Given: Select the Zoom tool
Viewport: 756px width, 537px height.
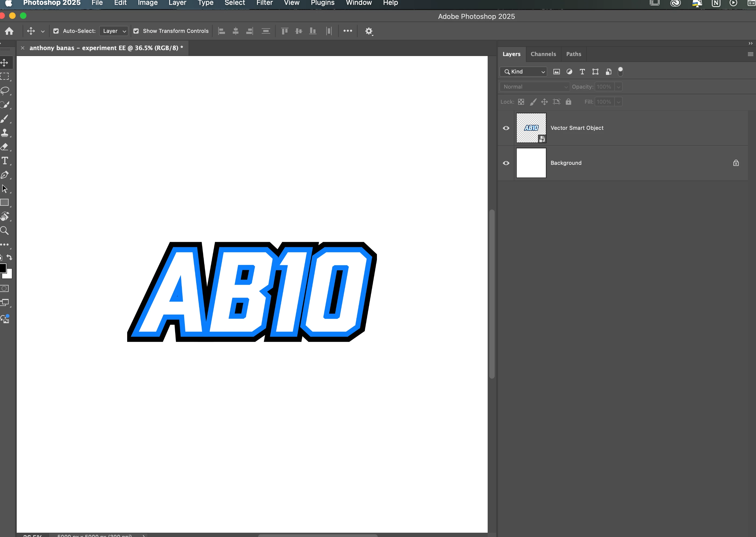Looking at the screenshot, I should click(x=5, y=231).
